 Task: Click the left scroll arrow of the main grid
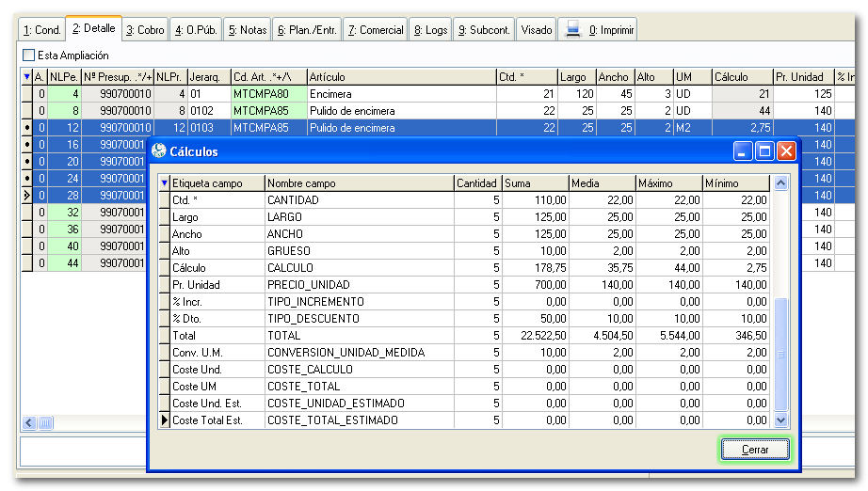[x=29, y=423]
